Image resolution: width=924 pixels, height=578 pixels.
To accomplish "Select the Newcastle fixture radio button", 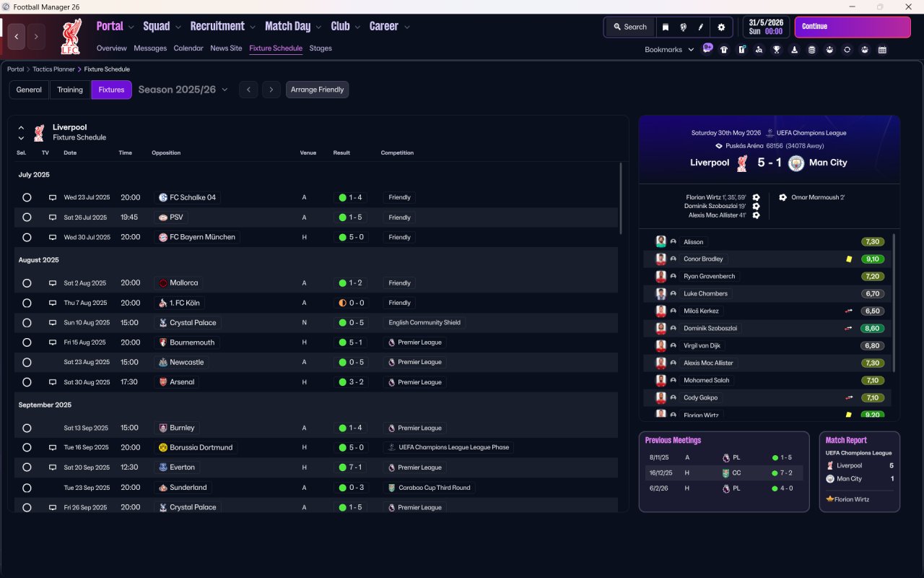I will [x=27, y=362].
